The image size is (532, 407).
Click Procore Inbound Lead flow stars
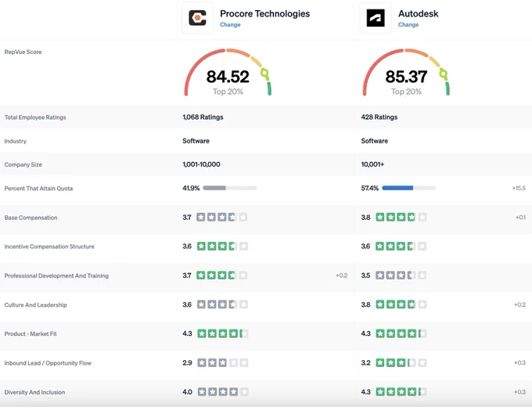point(222,363)
